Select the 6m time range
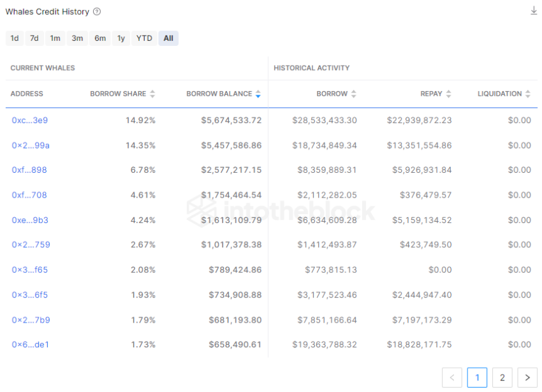Screen dimensions: 542x392 (x=100, y=38)
